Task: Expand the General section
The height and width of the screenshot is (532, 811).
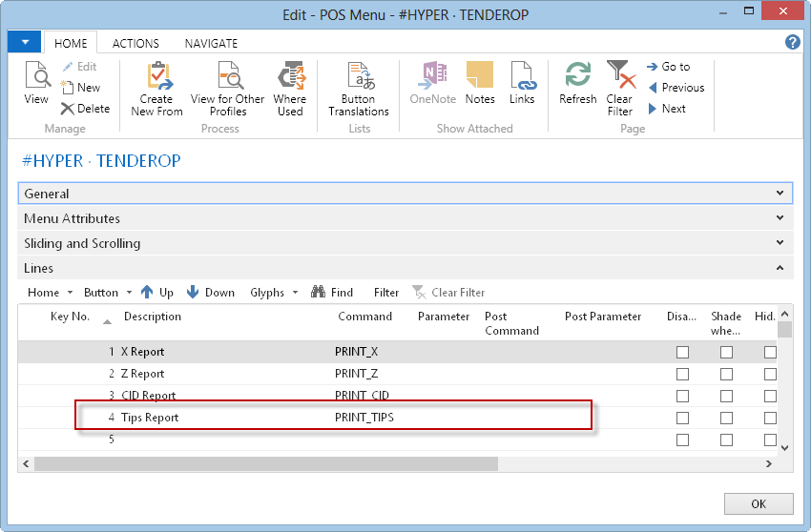Action: click(x=405, y=194)
